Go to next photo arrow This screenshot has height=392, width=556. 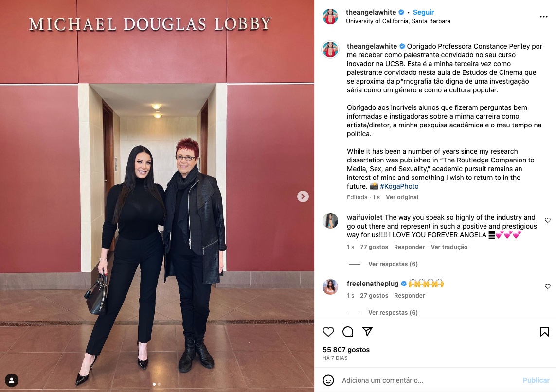coord(303,196)
